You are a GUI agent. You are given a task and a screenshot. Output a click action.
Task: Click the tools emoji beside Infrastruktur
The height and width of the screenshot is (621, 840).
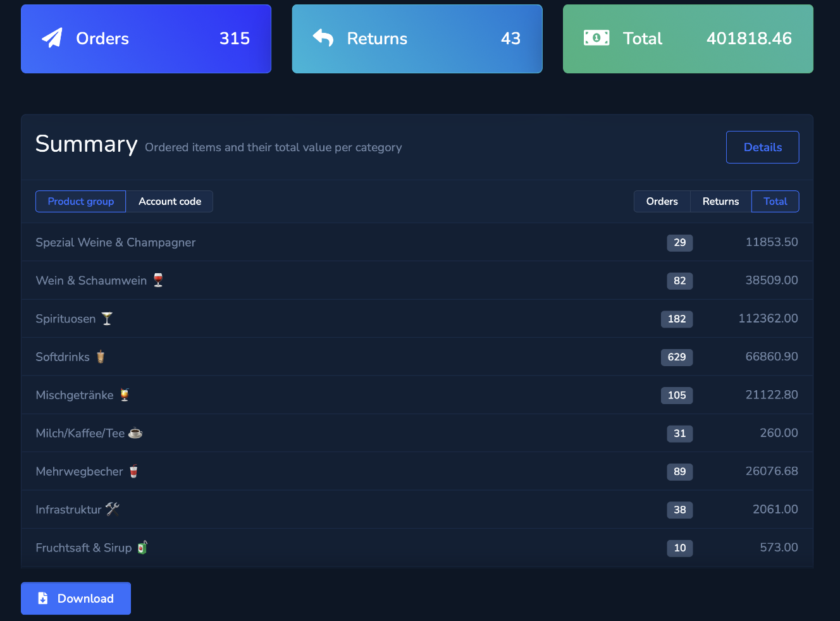click(x=113, y=509)
